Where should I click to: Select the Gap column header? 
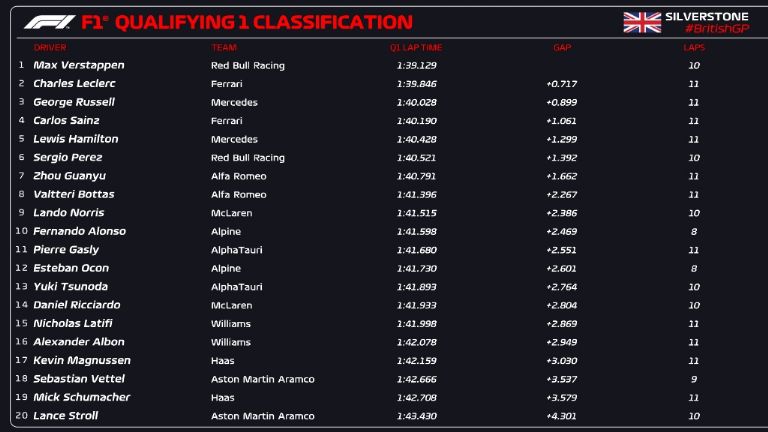[561, 48]
